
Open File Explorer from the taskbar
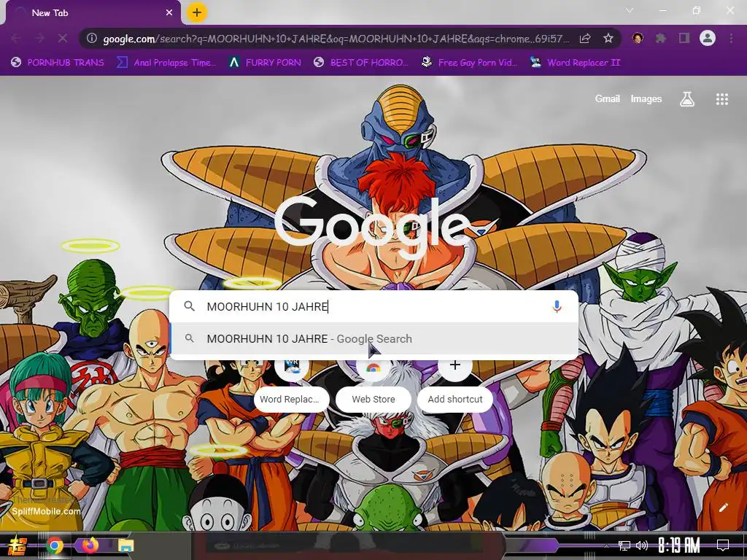point(126,545)
